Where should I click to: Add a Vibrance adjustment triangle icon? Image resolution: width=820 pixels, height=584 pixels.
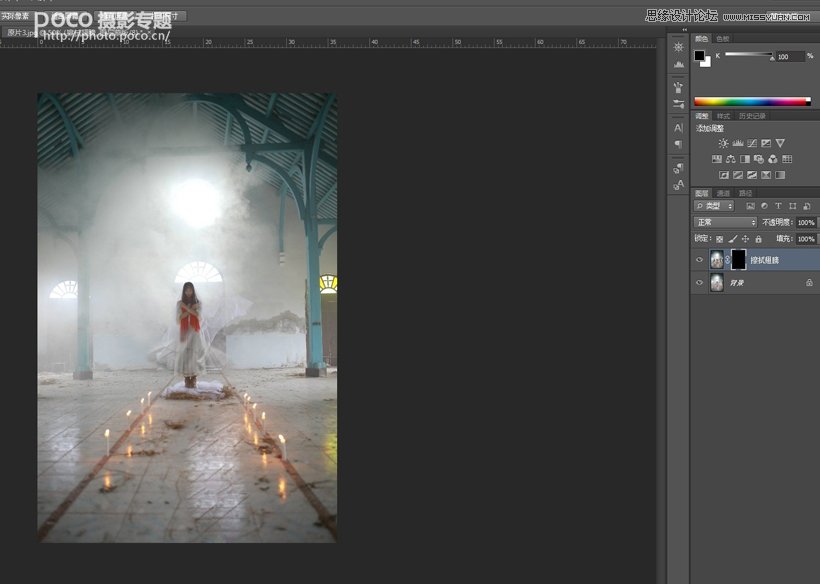780,143
